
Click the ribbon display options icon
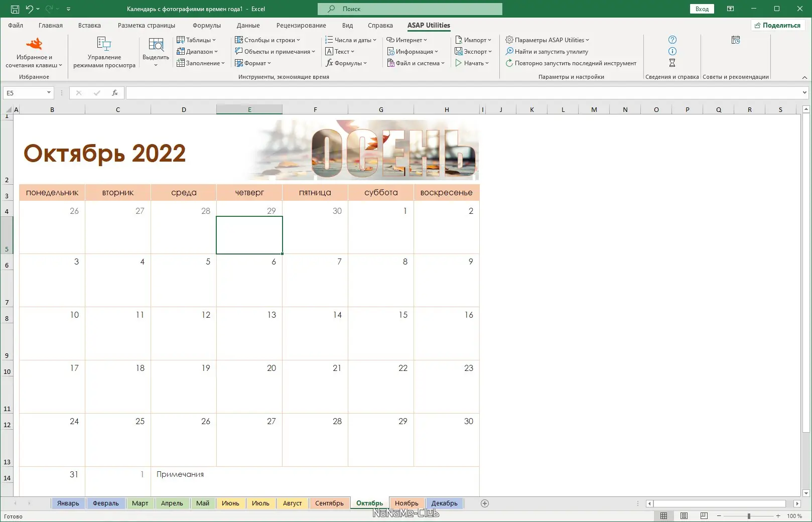pyautogui.click(x=731, y=9)
